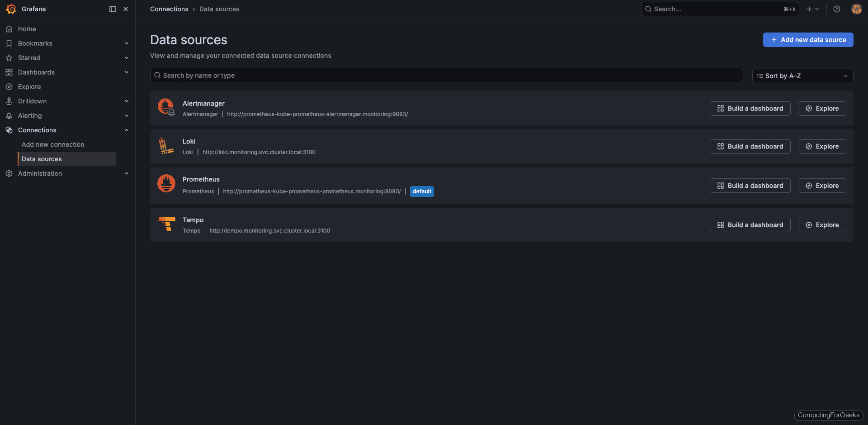Collapse the Connections section
The image size is (868, 425).
coord(127,130)
